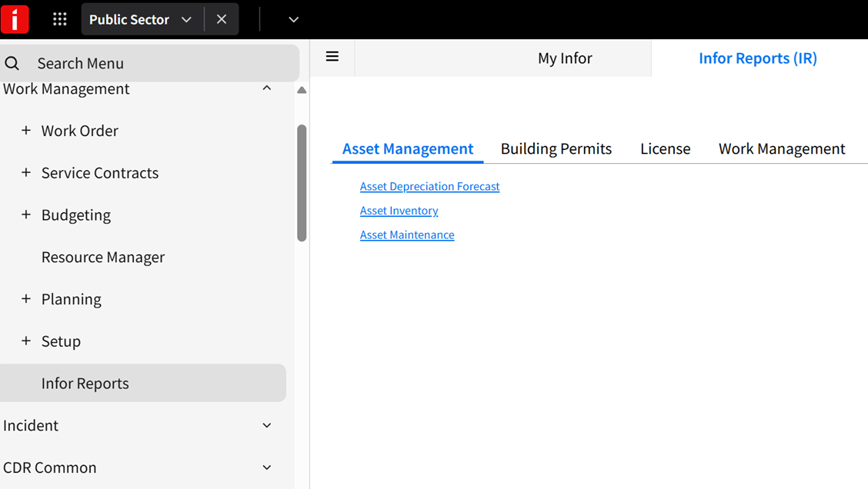Click the Infor logo icon
This screenshot has height=489, width=868.
(x=15, y=18)
